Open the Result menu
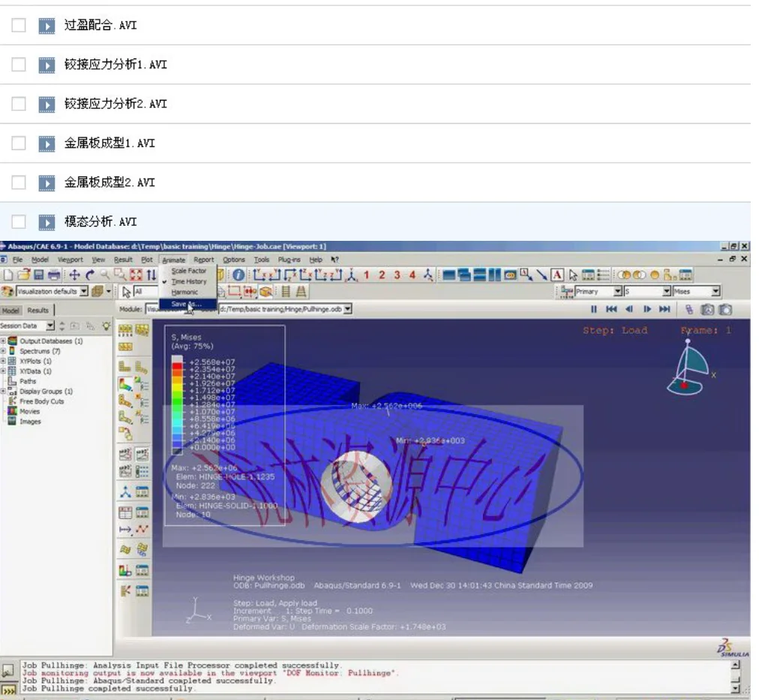Screen dimensions: 759x700 coord(123,260)
